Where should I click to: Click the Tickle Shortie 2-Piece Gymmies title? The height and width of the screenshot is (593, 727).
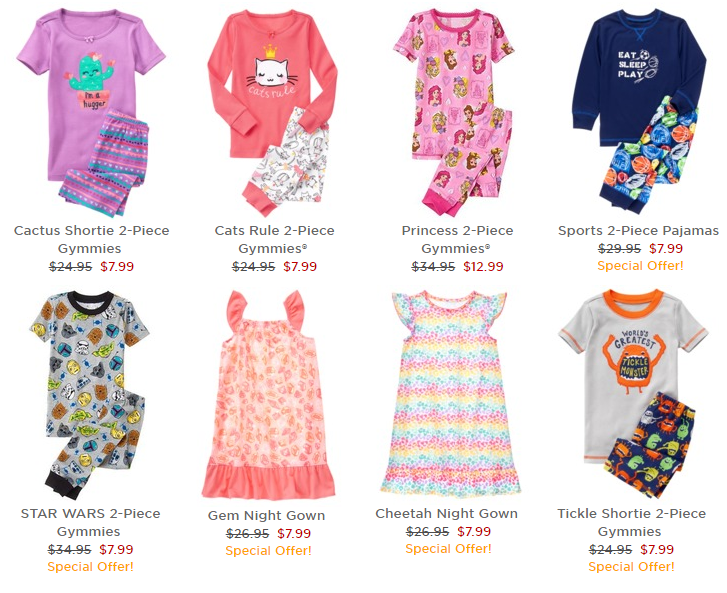tap(631, 522)
